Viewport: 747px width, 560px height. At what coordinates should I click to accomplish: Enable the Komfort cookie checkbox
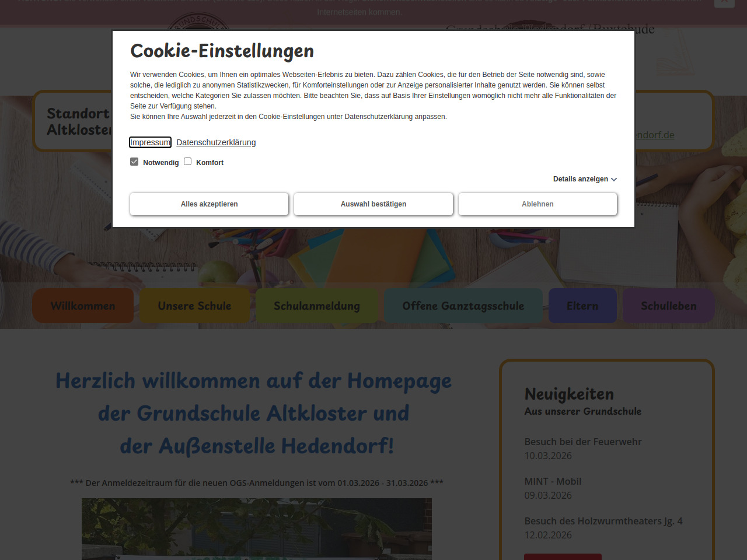tap(188, 162)
